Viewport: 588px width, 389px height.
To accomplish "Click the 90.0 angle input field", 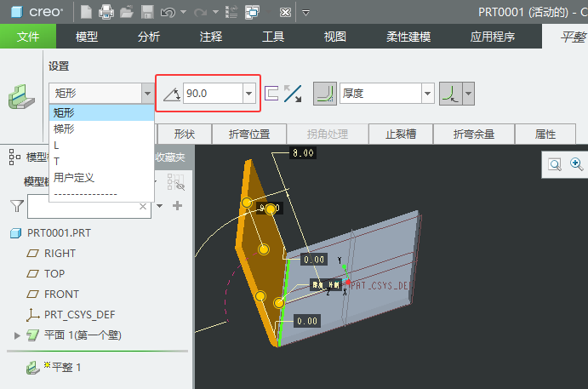I will tap(213, 93).
